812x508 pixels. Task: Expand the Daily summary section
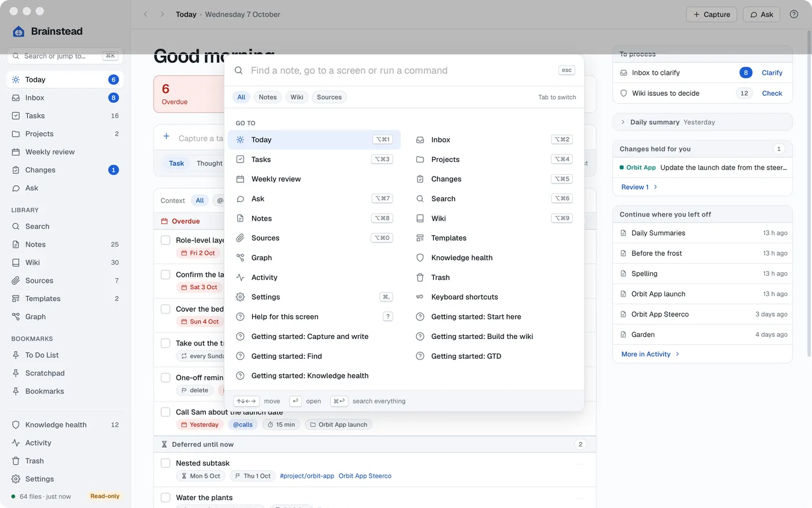click(702, 122)
